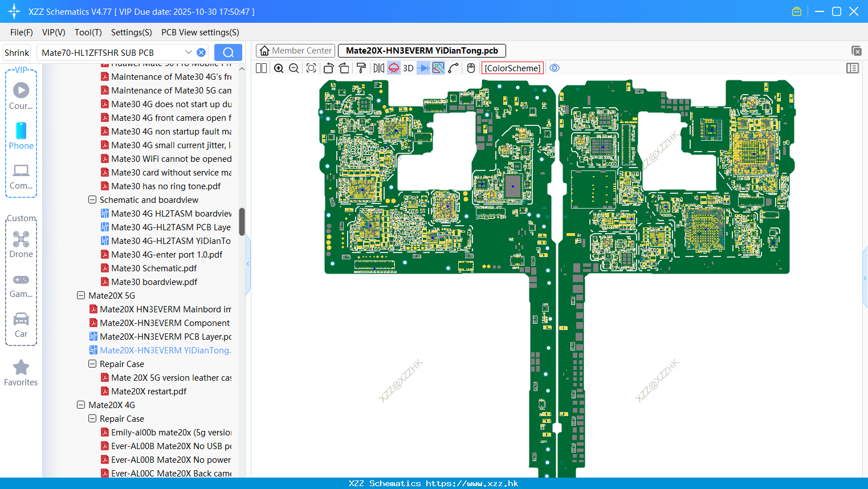Click the tab list icon at top right

pyautogui.click(x=856, y=51)
